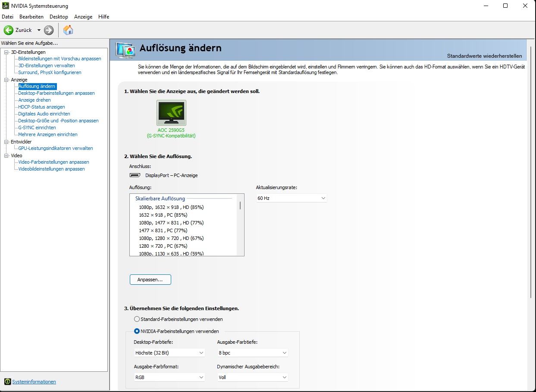
Task: Select Standard-Farbeinstellungen verwenden radio button
Action: 137,319
